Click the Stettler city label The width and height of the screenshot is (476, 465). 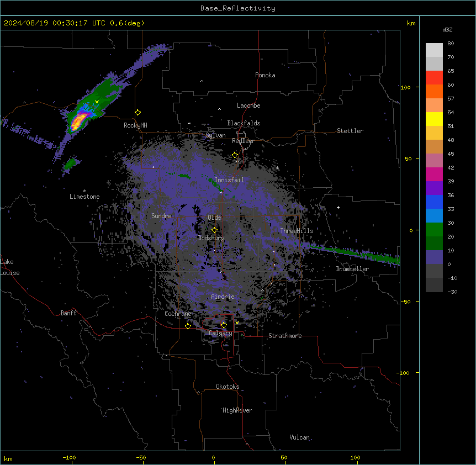350,131
